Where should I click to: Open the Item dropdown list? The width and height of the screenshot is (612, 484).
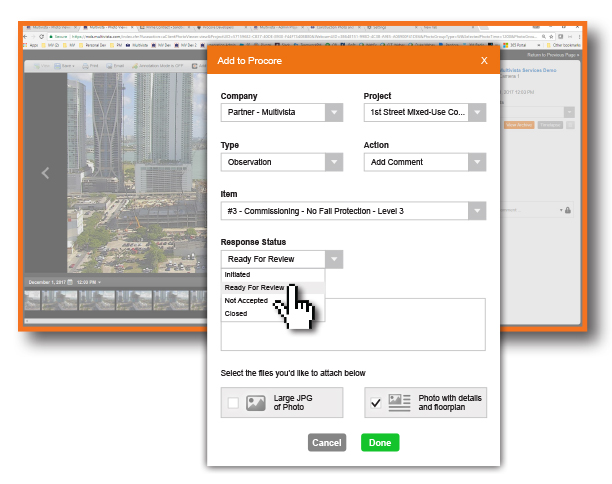353,211
